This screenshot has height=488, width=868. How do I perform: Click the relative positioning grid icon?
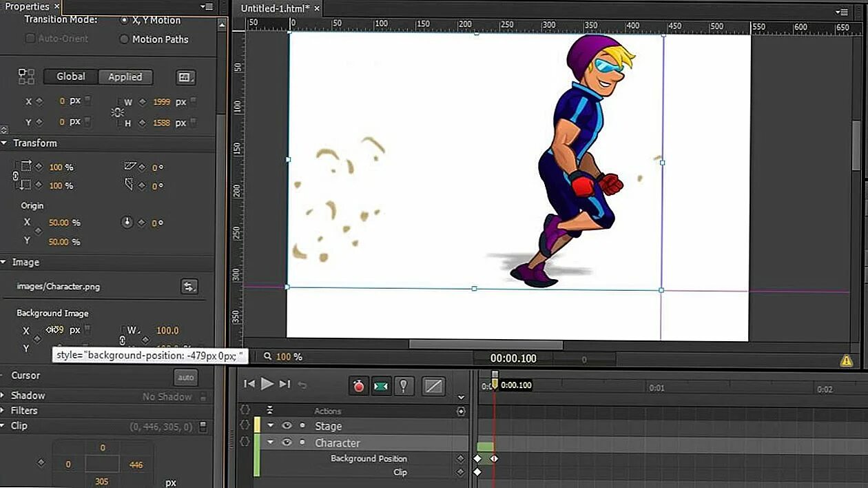tap(26, 76)
